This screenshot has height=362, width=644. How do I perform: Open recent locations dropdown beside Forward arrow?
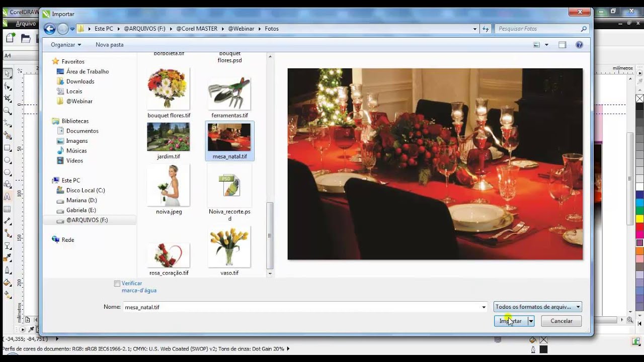pos(72,29)
